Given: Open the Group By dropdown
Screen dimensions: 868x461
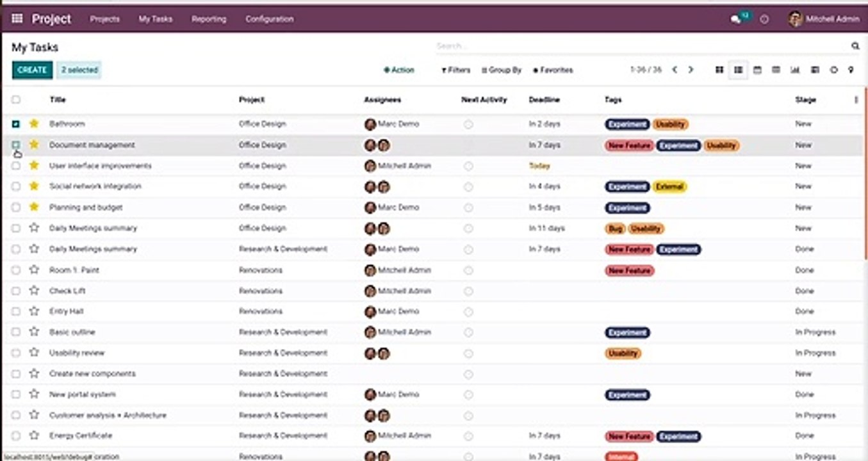Looking at the screenshot, I should coord(502,70).
